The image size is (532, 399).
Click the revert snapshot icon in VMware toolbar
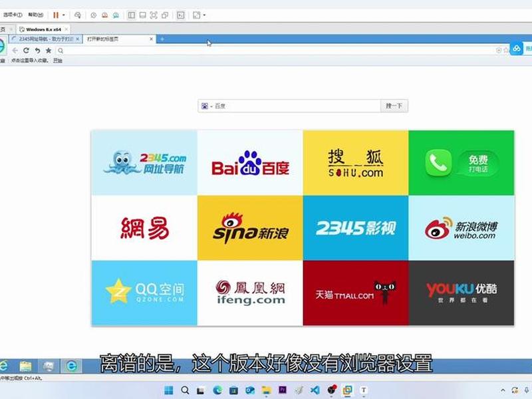pos(105,15)
